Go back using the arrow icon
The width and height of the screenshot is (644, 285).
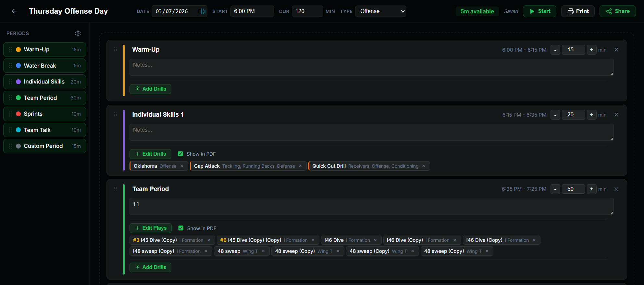tap(14, 11)
